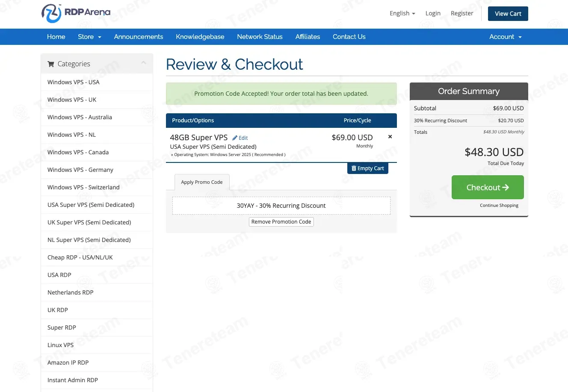Browse the Linux VPS category

click(97, 345)
